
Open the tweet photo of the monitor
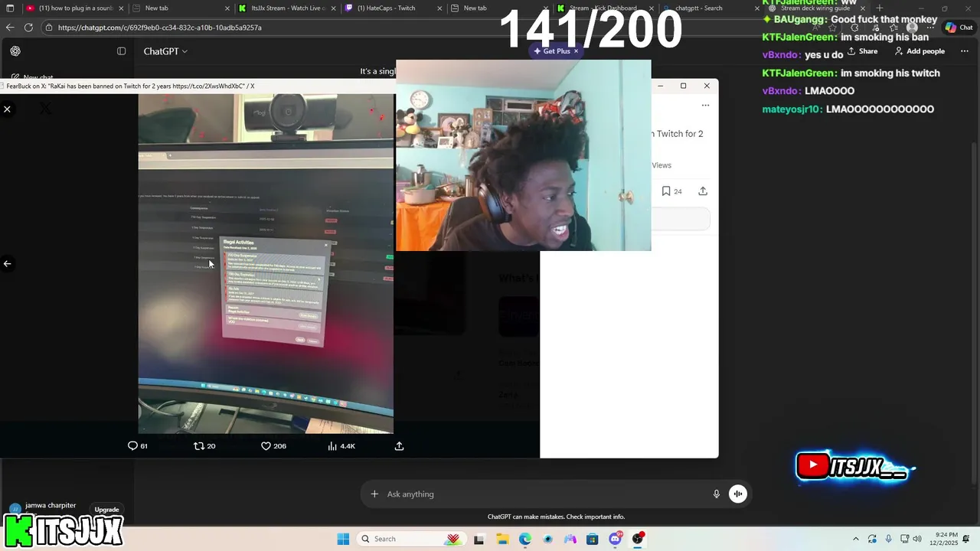click(x=266, y=264)
